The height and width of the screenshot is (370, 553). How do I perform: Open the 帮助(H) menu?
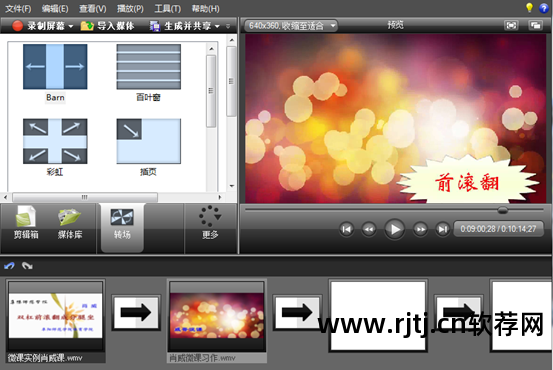click(x=205, y=8)
